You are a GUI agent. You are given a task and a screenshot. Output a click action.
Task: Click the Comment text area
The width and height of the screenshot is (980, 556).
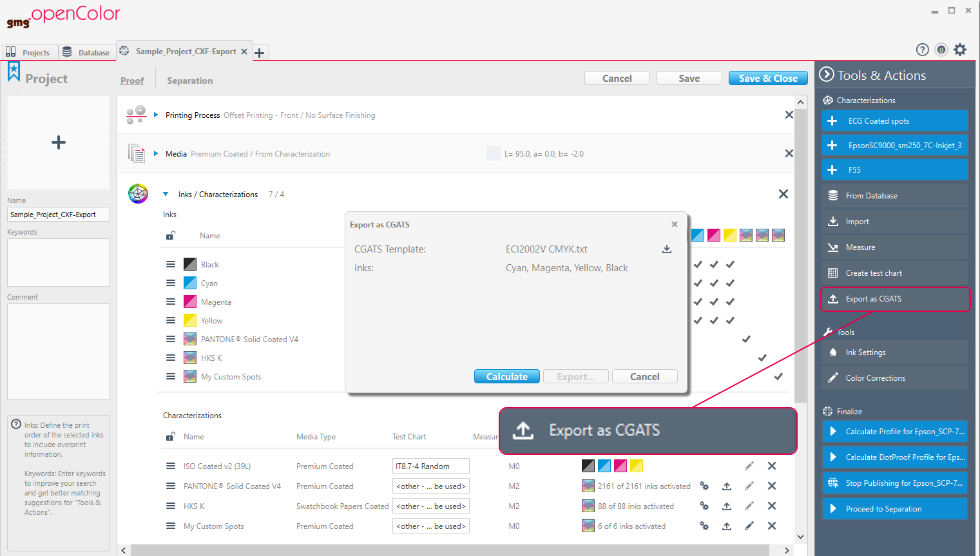pos(59,352)
